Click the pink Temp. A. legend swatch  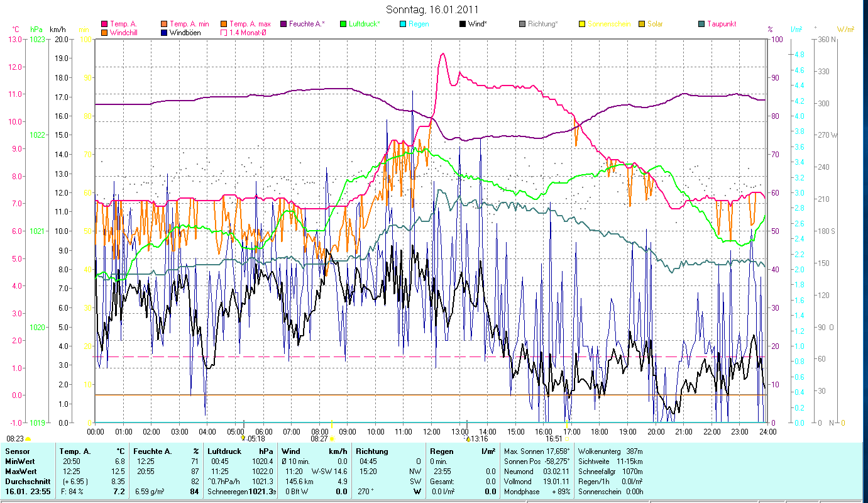coord(104,24)
